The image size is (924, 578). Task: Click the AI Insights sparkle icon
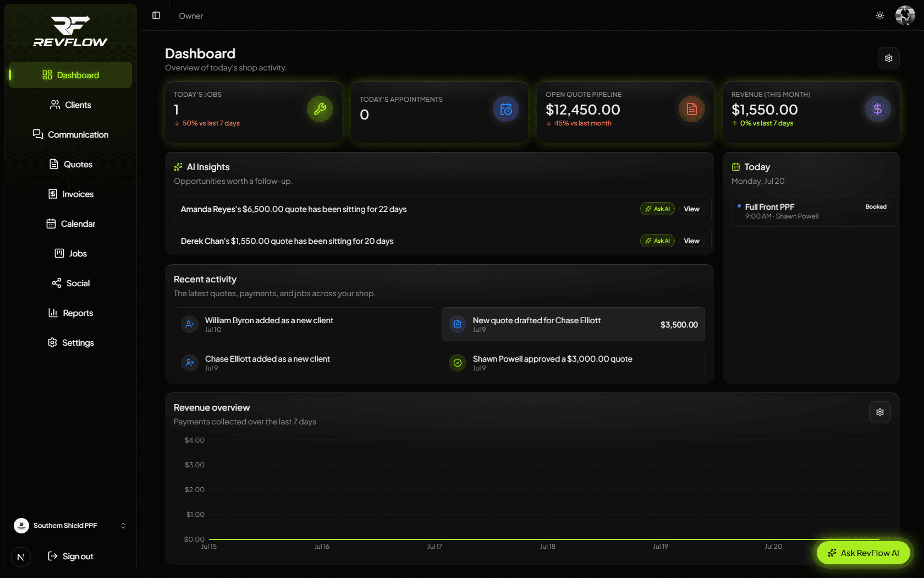pyautogui.click(x=178, y=167)
